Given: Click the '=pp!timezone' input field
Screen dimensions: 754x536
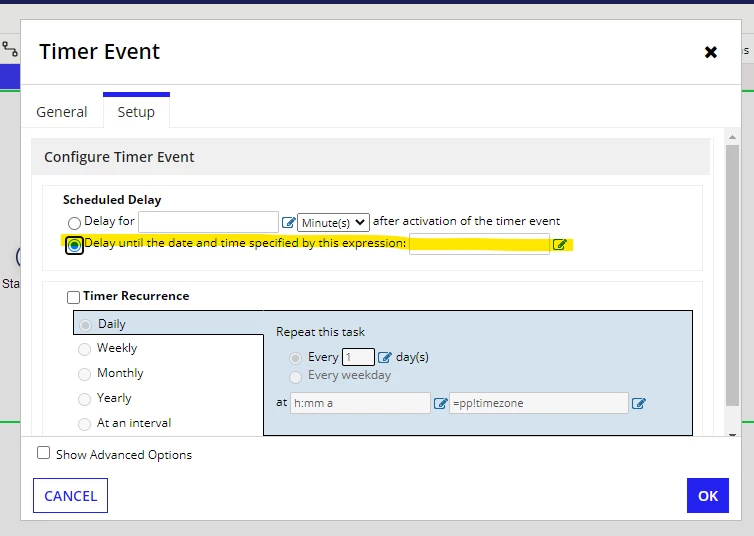Looking at the screenshot, I should click(x=539, y=403).
